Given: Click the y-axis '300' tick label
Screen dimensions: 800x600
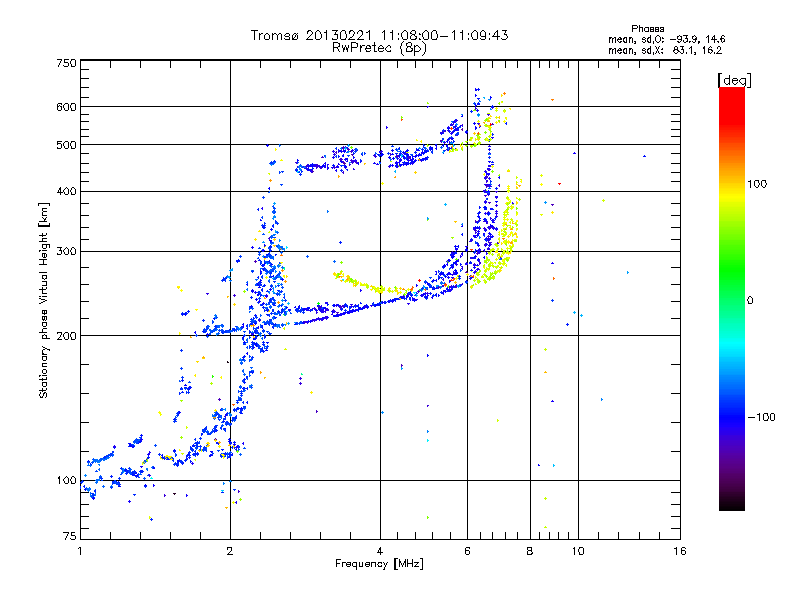Looking at the screenshot, I should coord(66,251).
